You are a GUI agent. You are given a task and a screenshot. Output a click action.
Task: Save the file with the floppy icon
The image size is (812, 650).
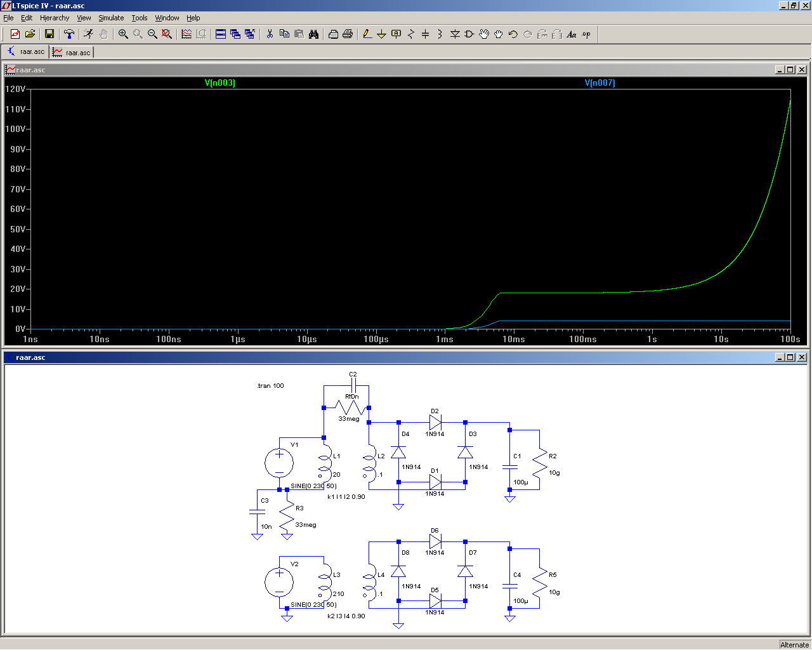[49, 34]
